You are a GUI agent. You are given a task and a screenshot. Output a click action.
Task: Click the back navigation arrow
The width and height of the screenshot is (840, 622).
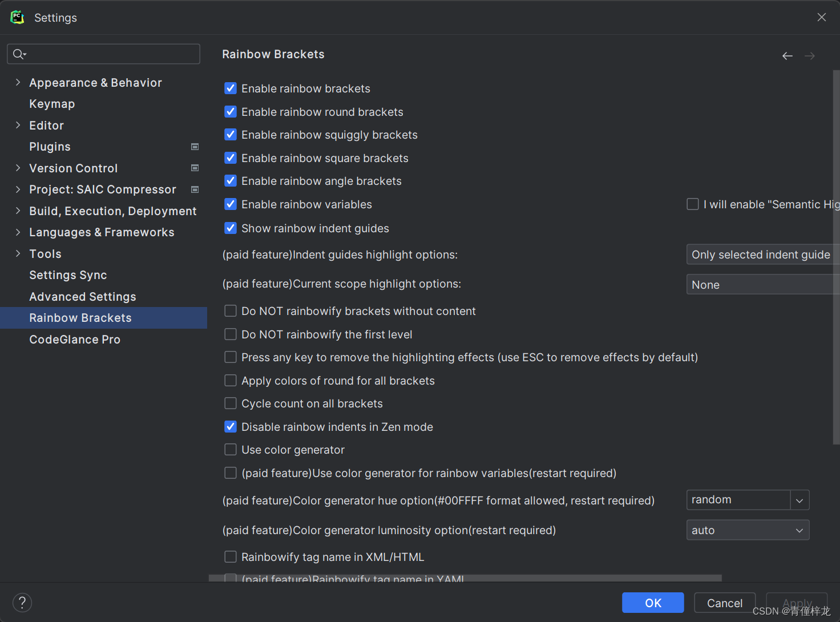(x=787, y=55)
